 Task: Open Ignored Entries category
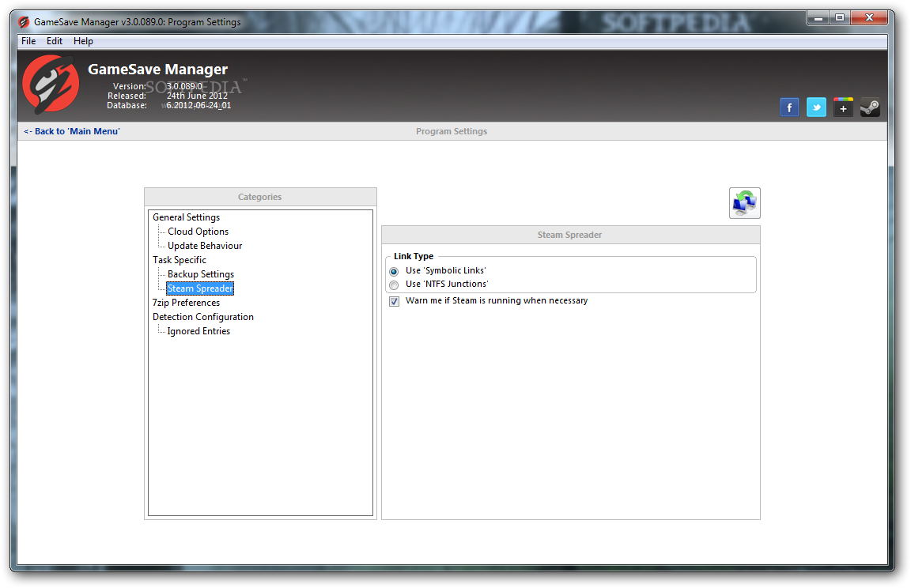click(198, 331)
